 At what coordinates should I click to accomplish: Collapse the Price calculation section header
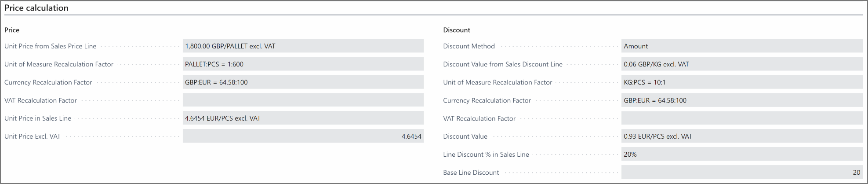click(36, 8)
